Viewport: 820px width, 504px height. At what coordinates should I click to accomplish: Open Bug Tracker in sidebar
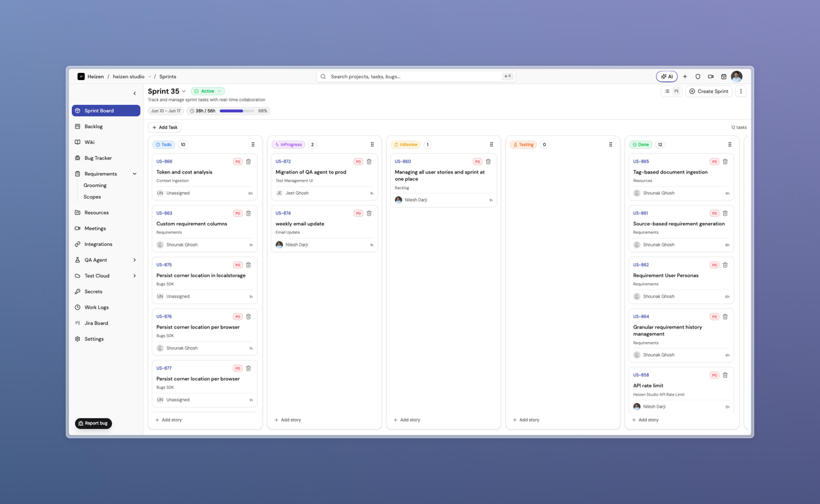point(106,158)
